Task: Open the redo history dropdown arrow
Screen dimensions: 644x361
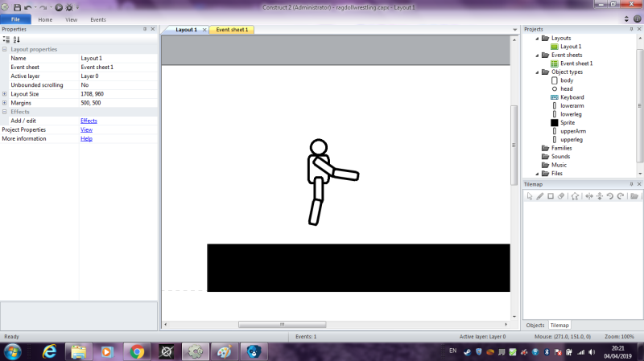Action: click(51, 7)
